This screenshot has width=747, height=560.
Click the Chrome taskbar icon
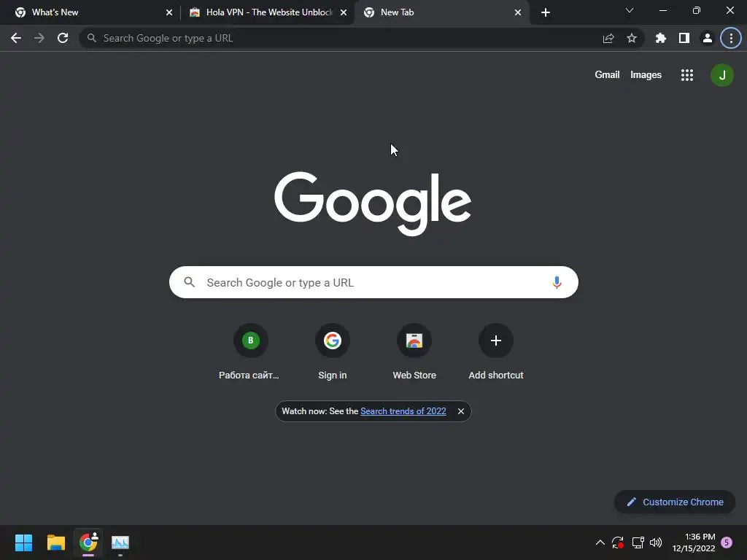(x=88, y=542)
